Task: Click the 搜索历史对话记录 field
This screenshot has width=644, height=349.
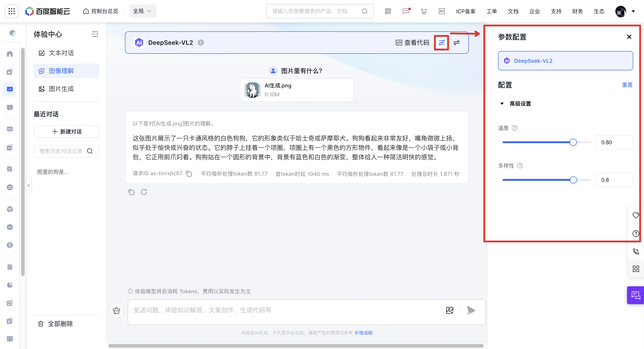Action: [x=67, y=151]
